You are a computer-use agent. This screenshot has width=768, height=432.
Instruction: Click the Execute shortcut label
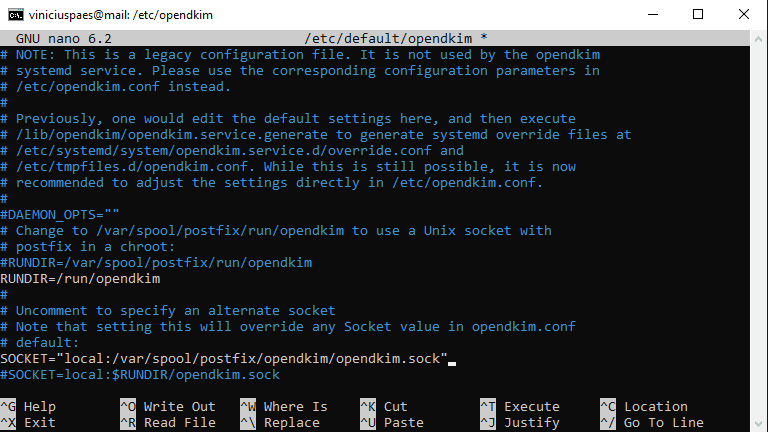[531, 407]
